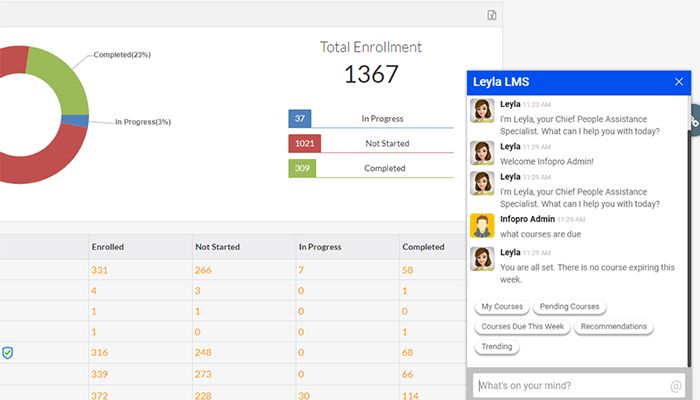Click the Excel export icon above the chart
700x400 pixels.
tap(492, 15)
